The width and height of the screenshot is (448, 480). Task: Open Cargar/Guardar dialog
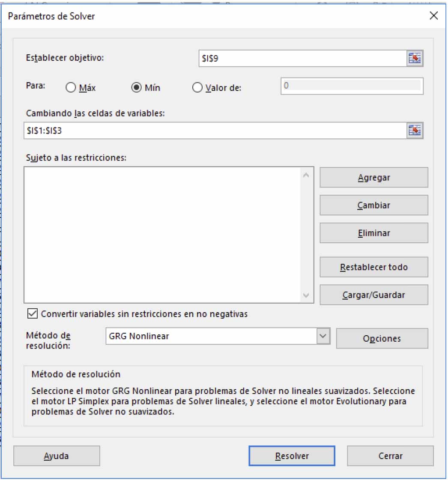pyautogui.click(x=373, y=295)
